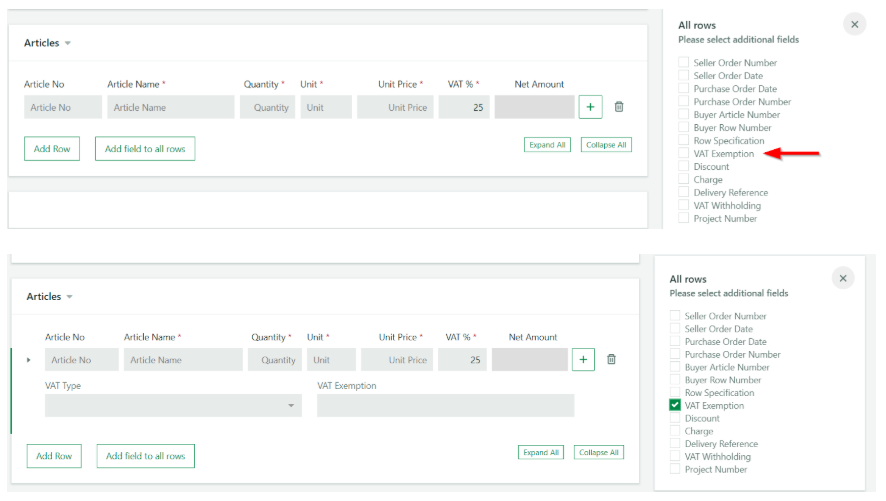The height and width of the screenshot is (501, 886).
Task: Enable the Discount checkbox in the upper panel
Action: 684,167
